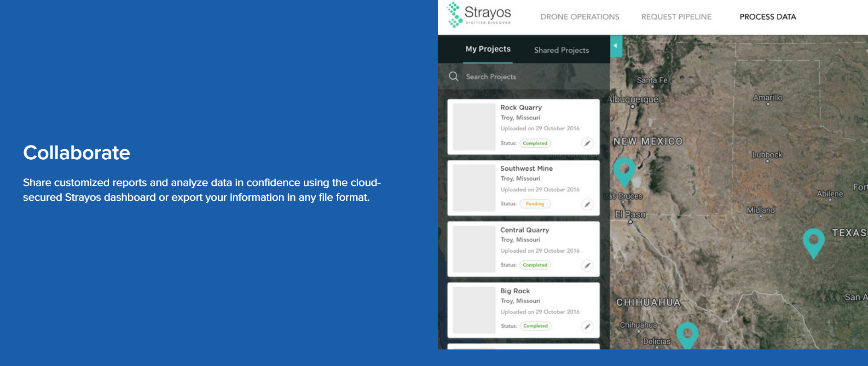This screenshot has height=366, width=868.
Task: Open Request Pipeline menu
Action: [x=676, y=17]
